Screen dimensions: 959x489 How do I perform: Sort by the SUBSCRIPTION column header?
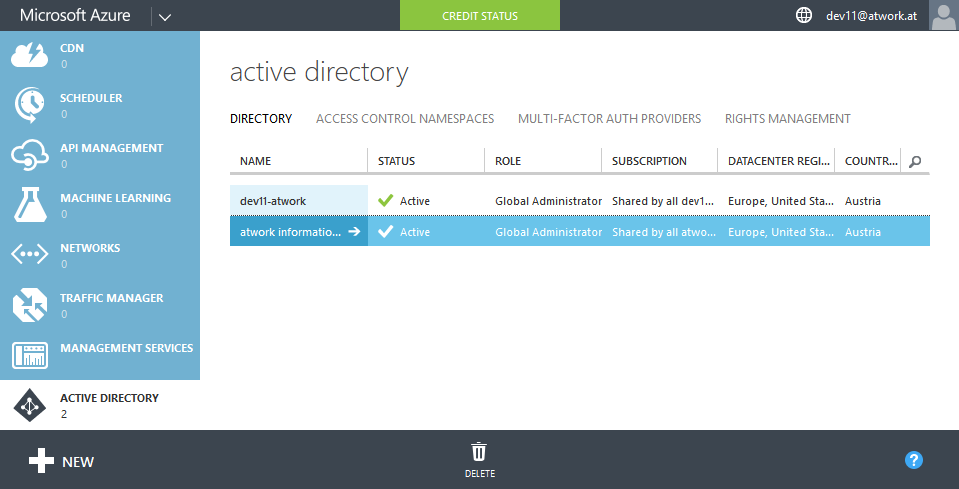coord(650,161)
